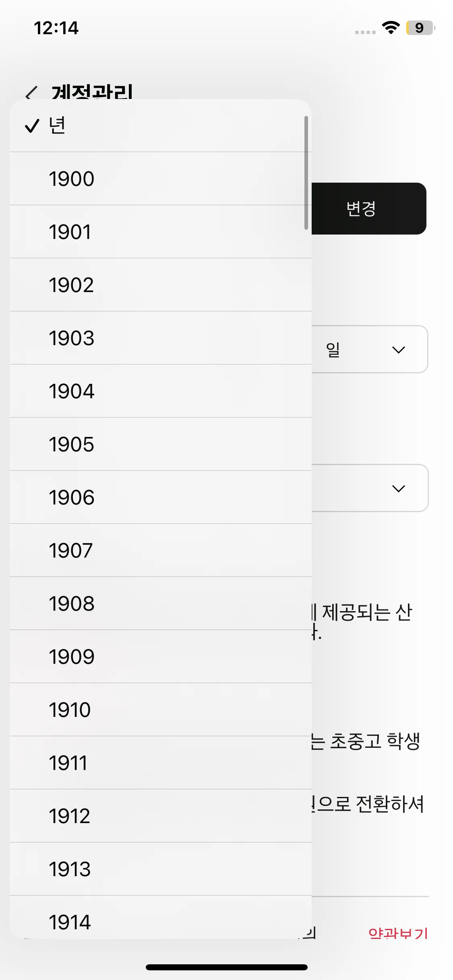The height and width of the screenshot is (980, 453).
Task: Tap the Wi-Fi status icon
Action: click(x=391, y=27)
